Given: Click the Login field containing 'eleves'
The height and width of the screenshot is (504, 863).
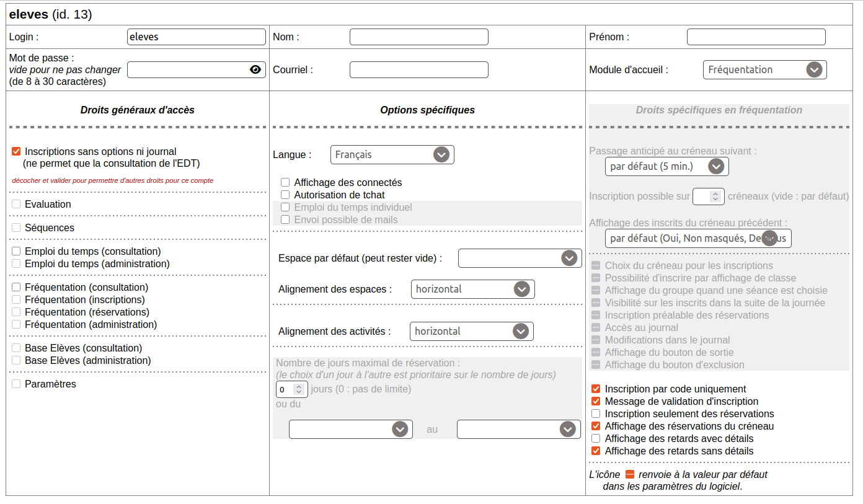Looking at the screenshot, I should pos(197,37).
